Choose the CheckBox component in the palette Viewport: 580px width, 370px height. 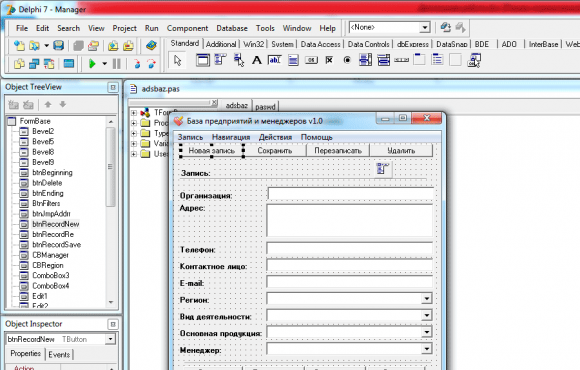[329, 60]
